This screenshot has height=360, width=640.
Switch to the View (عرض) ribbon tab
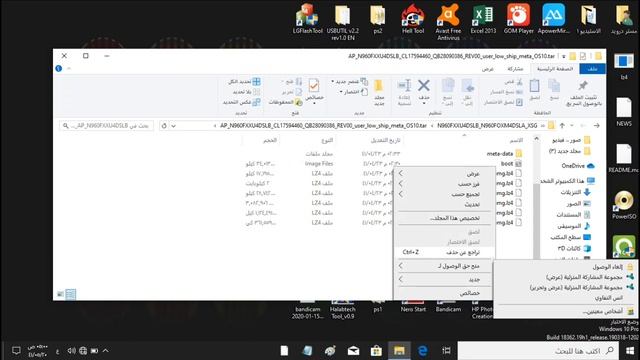tap(487, 69)
